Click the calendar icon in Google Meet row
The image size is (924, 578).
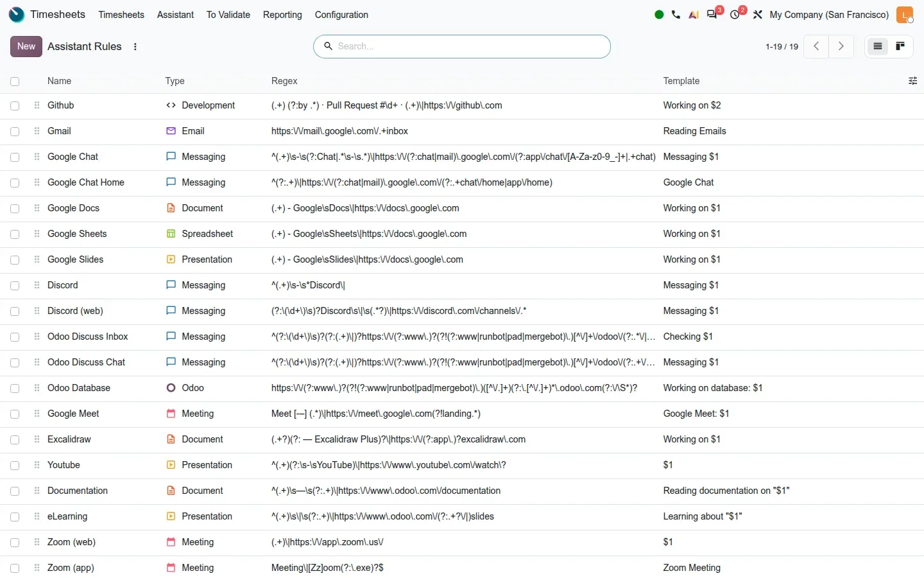(171, 414)
